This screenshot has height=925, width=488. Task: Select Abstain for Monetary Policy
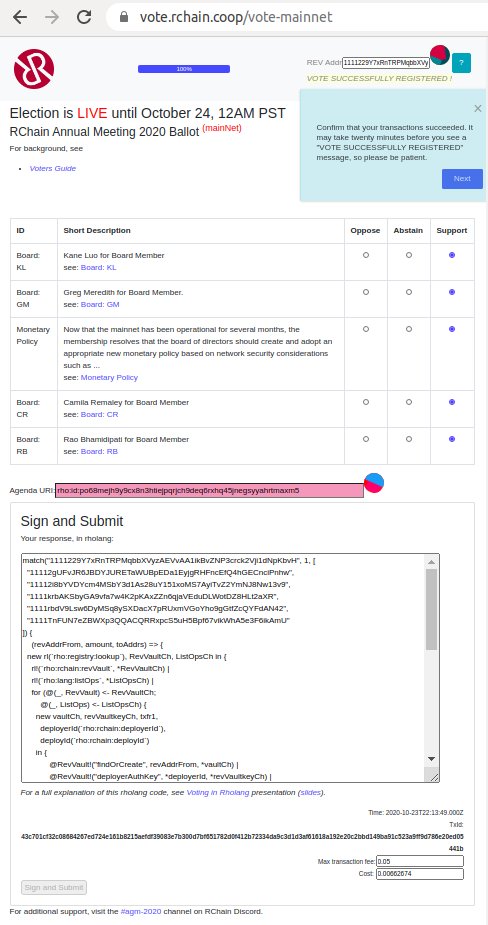pos(408,329)
